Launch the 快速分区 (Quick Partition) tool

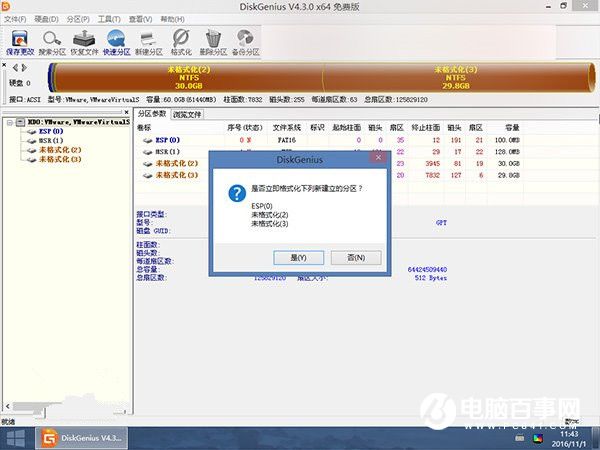[x=116, y=42]
